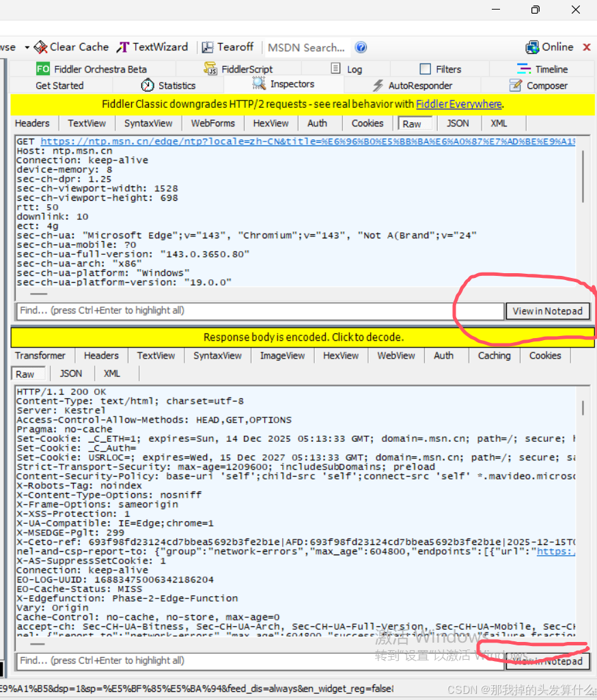Select request Cookies inspector tab
This screenshot has height=700, width=597.
(367, 123)
